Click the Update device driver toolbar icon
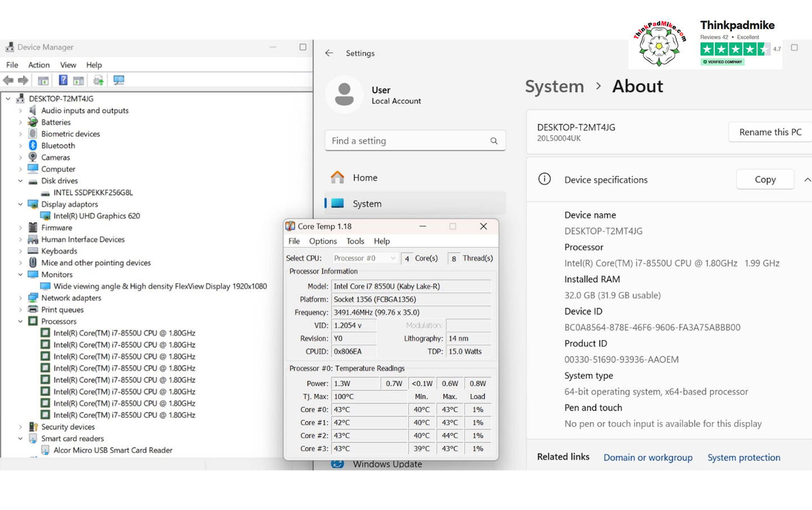 click(98, 80)
